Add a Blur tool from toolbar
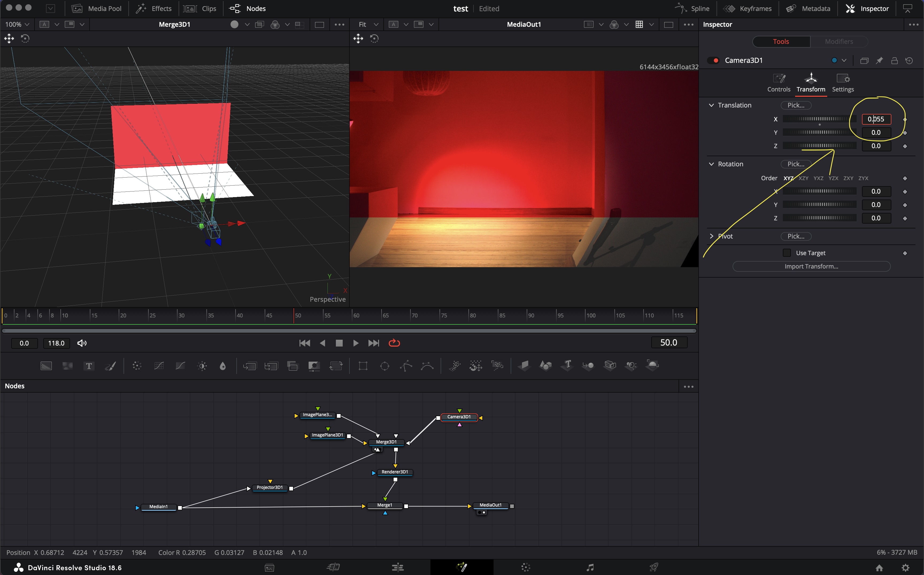924x575 pixels. click(x=223, y=366)
